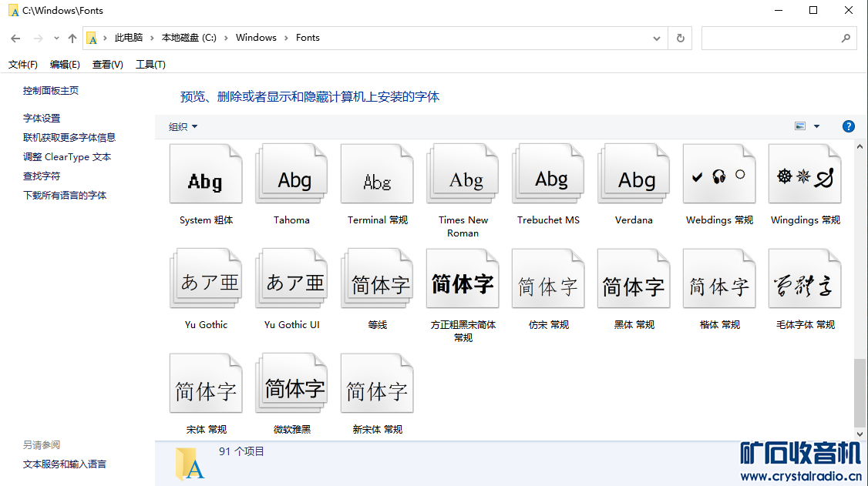
Task: Select the 楷体 常规 font icon
Action: pyautogui.click(x=719, y=278)
